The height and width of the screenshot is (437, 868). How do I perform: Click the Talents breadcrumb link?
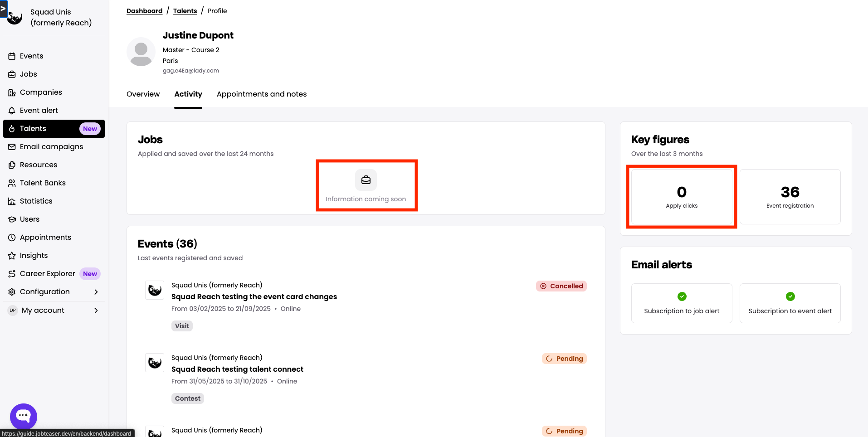185,11
